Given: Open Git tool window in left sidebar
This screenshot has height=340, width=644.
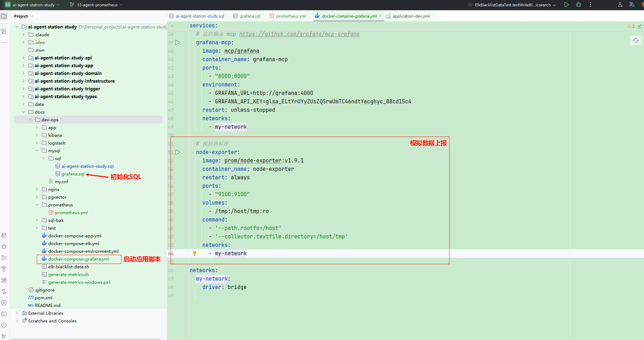Looking at the screenshot, I should [4, 336].
